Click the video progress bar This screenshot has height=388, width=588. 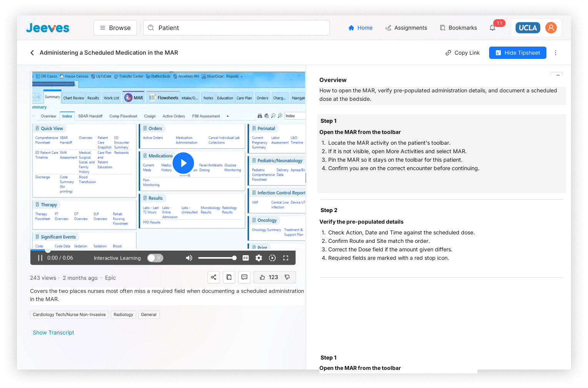(x=163, y=250)
